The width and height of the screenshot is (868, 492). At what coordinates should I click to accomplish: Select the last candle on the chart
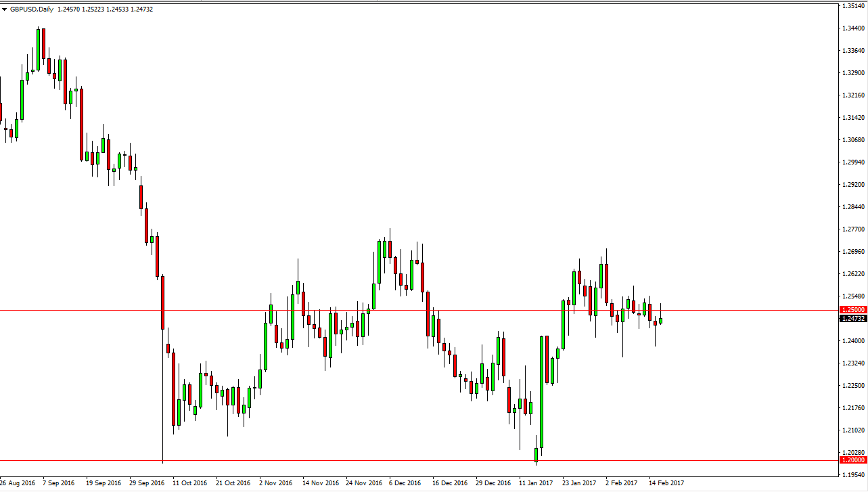(661, 319)
